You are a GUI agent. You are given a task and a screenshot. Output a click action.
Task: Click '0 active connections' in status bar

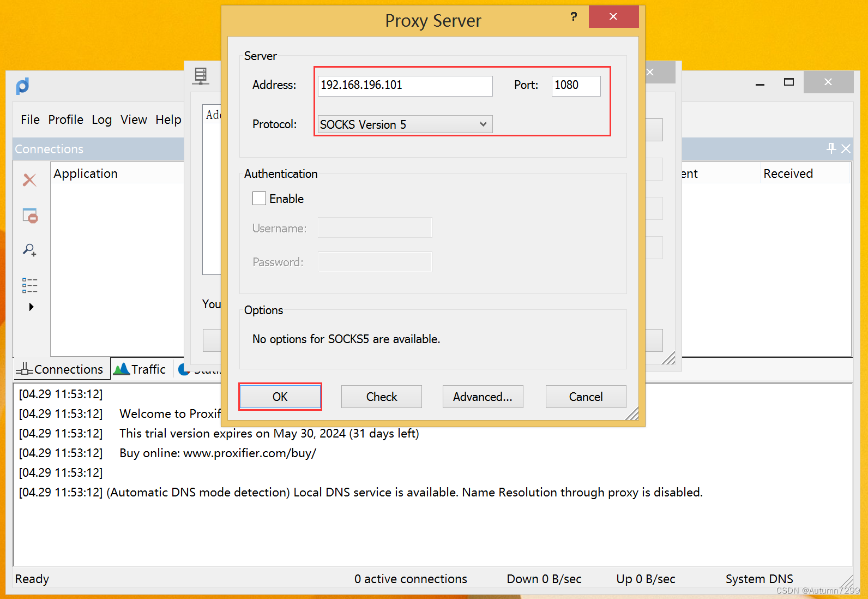coord(411,579)
